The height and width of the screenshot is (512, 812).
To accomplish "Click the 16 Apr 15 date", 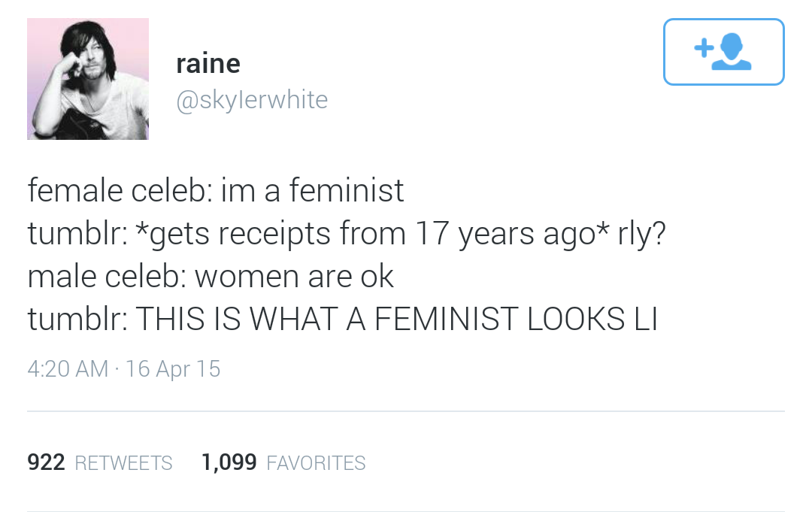I will click(173, 369).
